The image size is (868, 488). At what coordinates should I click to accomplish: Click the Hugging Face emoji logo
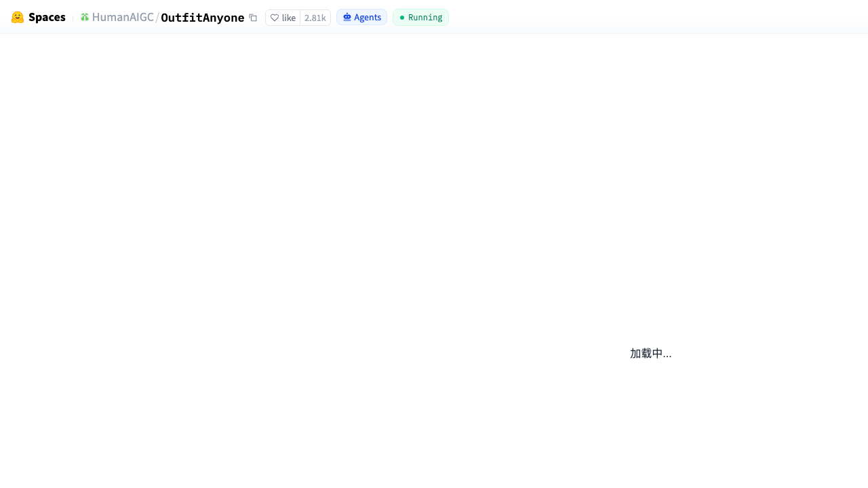(18, 18)
